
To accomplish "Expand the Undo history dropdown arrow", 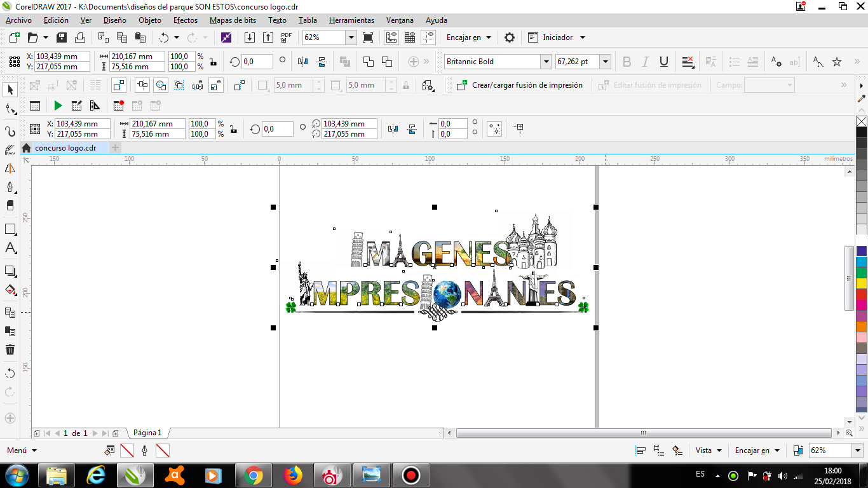I will [x=177, y=37].
